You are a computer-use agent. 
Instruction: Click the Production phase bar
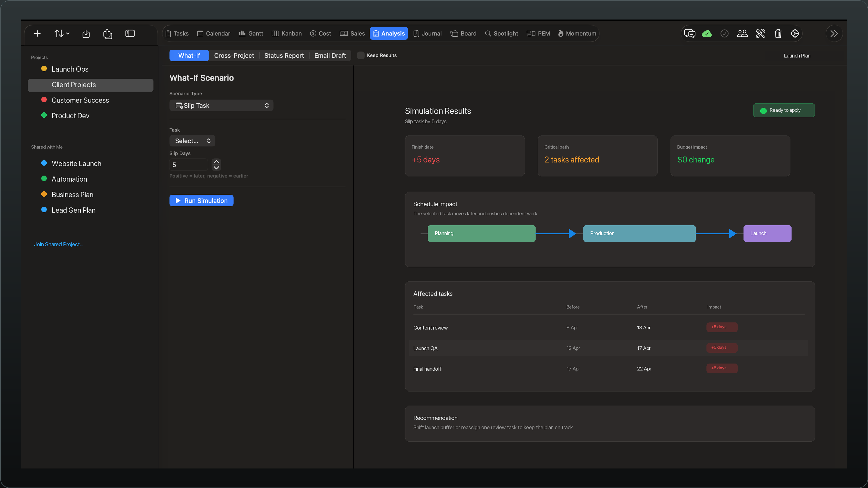(x=639, y=233)
